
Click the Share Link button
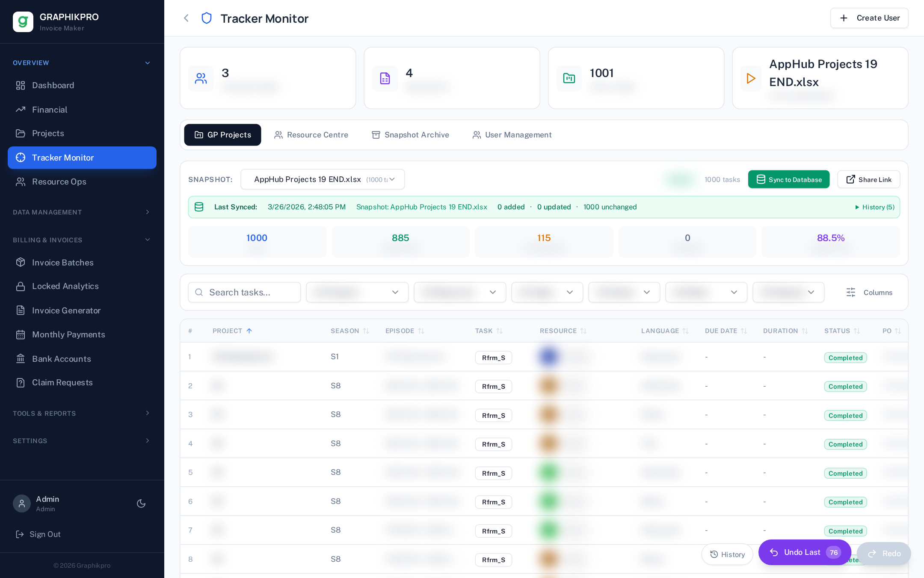click(869, 179)
